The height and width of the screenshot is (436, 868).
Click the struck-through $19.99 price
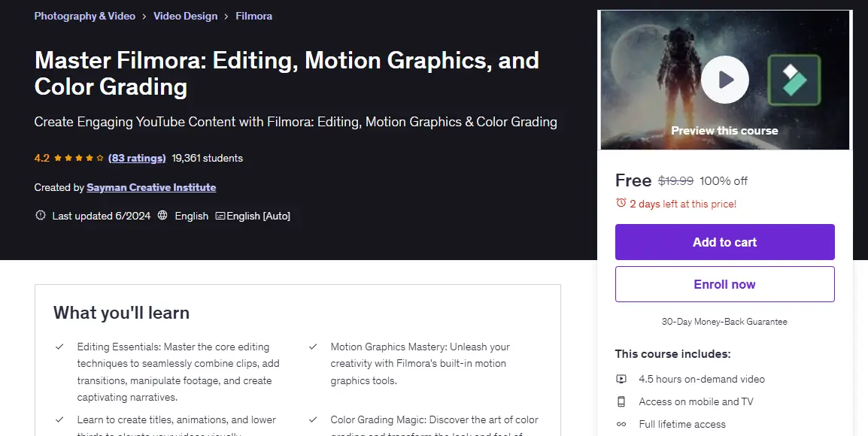(x=675, y=181)
